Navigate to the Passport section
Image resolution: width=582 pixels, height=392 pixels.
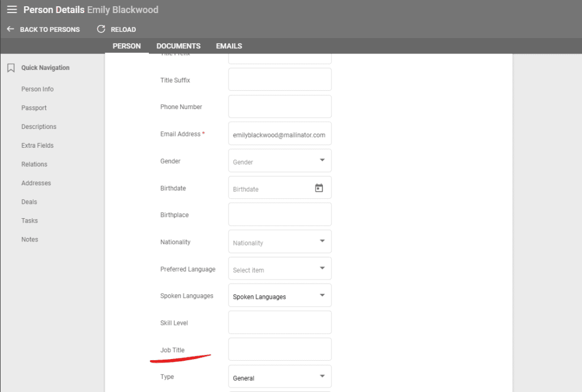34,107
